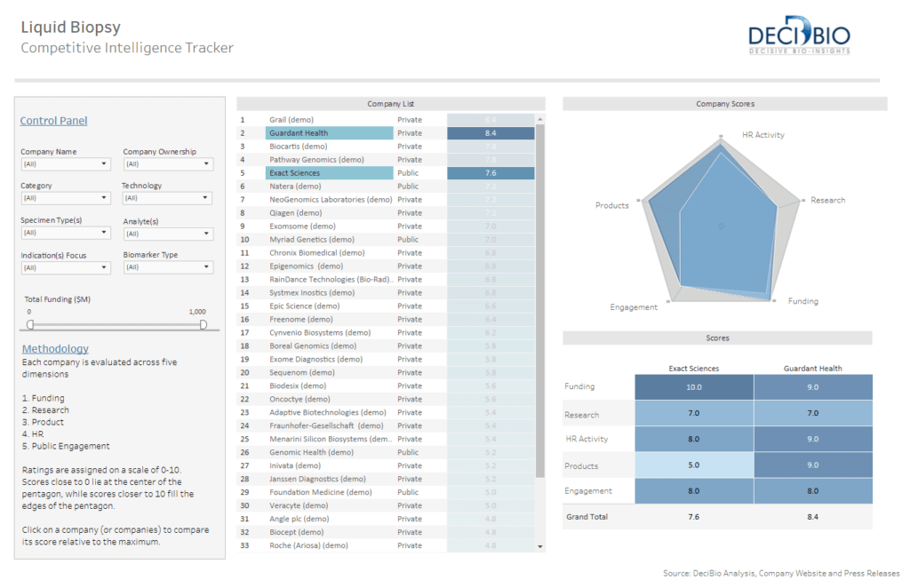910x588 pixels.
Task: Select NeoGenomics Laboratories (demo) row
Action: tap(387, 200)
